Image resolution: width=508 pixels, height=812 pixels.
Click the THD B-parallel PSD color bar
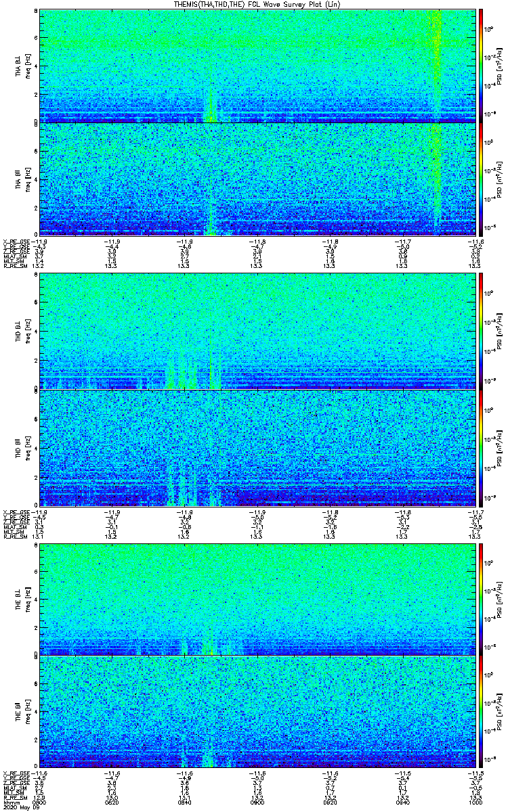tap(481, 447)
